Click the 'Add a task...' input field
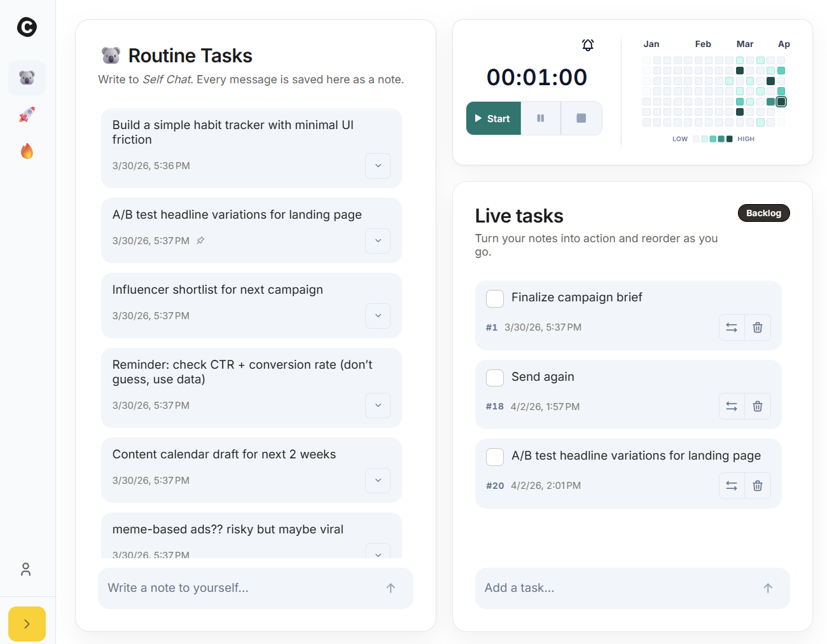This screenshot has width=827, height=644. tap(604, 587)
